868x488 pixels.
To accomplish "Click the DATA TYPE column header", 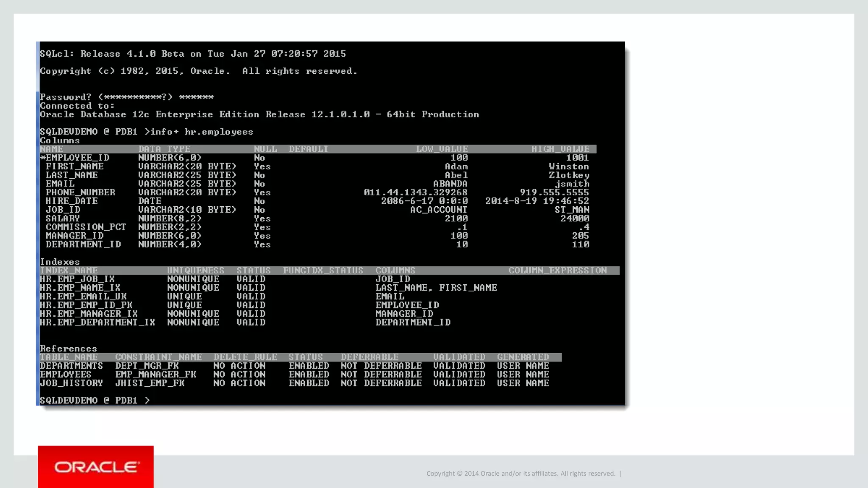I will coord(164,149).
